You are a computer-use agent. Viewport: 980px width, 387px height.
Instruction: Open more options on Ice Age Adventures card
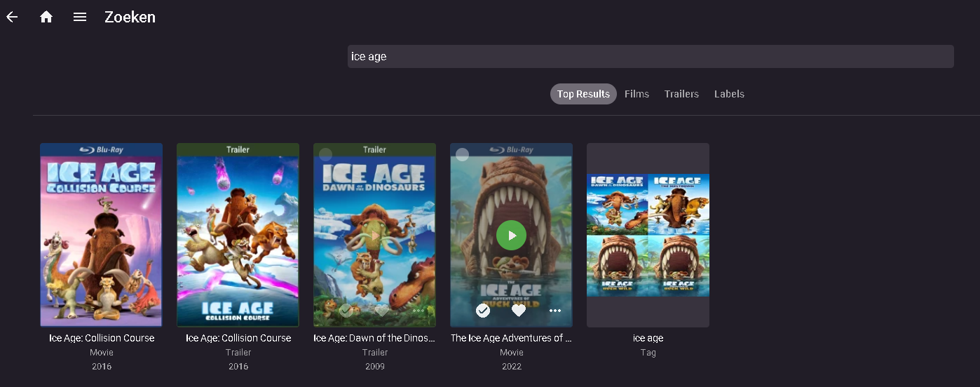point(555,310)
